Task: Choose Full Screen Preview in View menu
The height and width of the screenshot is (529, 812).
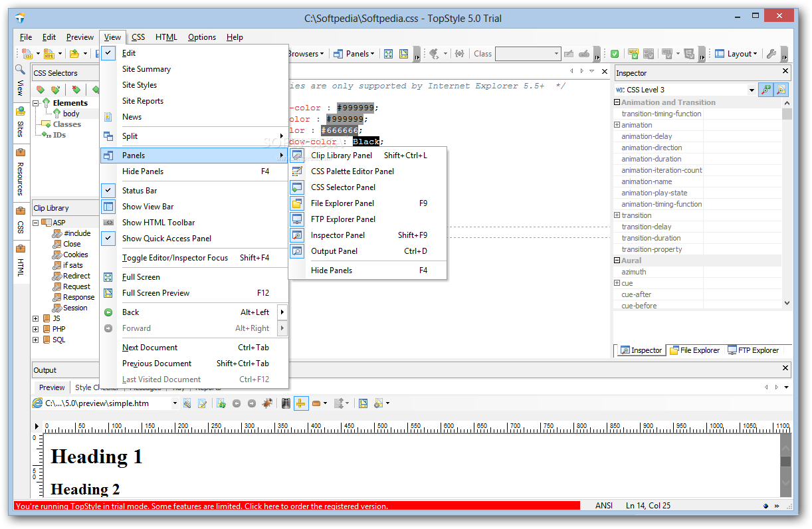Action: pyautogui.click(x=194, y=293)
